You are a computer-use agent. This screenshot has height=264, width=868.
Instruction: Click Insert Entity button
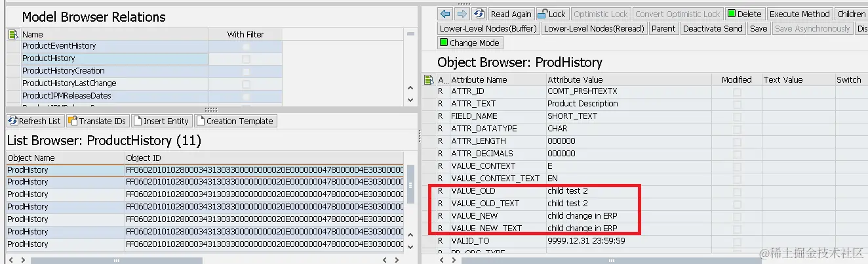162,121
